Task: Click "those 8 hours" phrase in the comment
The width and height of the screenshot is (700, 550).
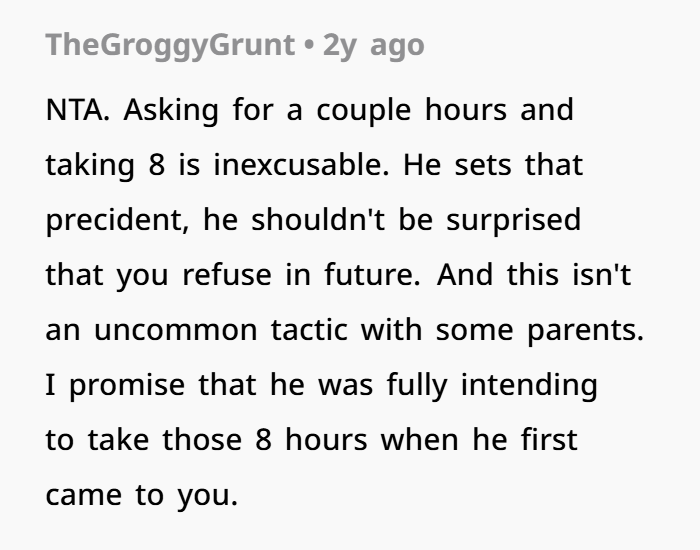Action: tap(265, 440)
